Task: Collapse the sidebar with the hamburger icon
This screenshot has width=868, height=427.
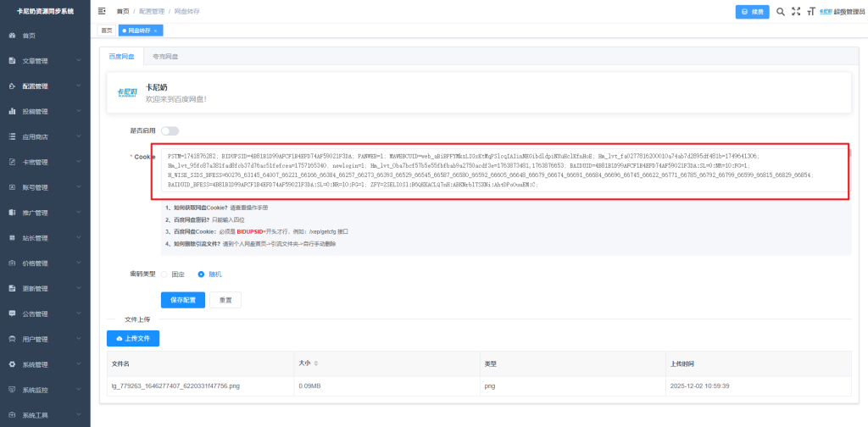Action: 102,11
